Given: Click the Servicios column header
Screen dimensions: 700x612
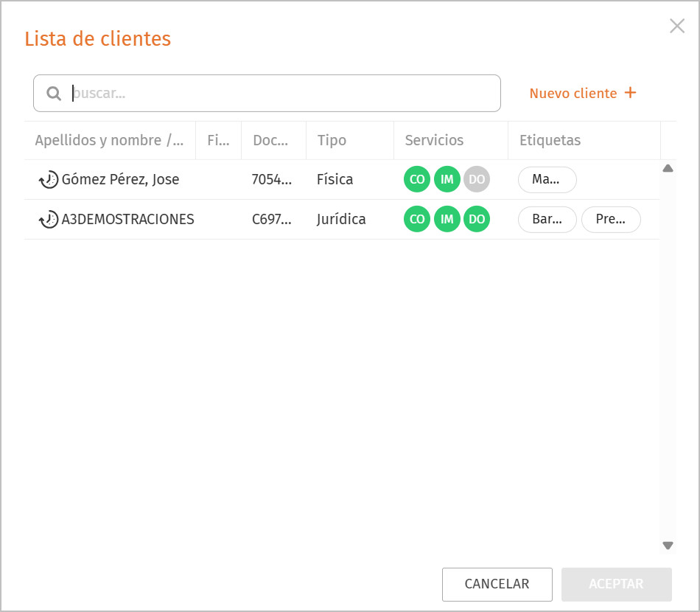Looking at the screenshot, I should 451,140.
